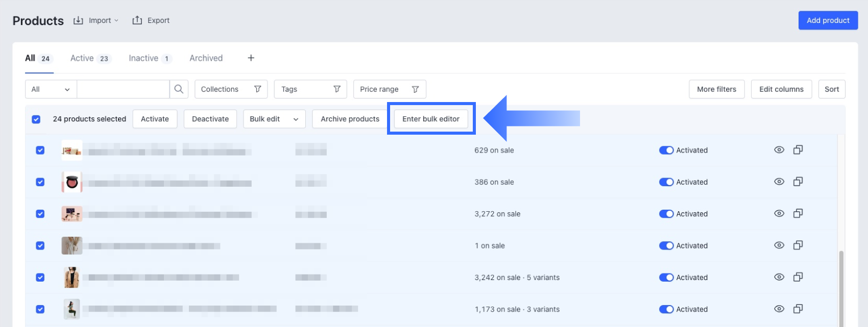Viewport: 868px width, 327px height.
Task: Click duplicate icon for 1 on sale product
Action: (x=798, y=245)
